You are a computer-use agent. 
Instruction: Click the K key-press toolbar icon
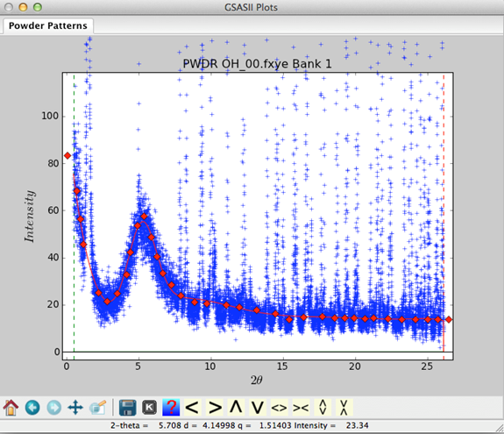click(x=149, y=408)
